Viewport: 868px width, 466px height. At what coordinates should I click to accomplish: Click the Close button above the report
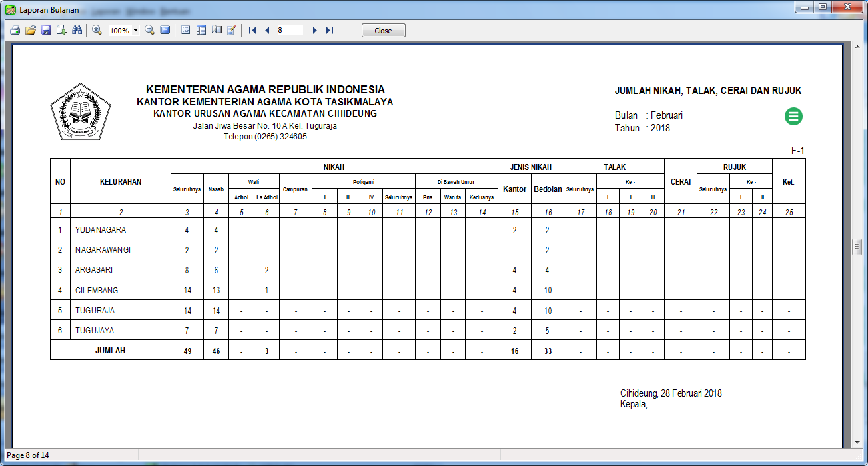pos(383,29)
